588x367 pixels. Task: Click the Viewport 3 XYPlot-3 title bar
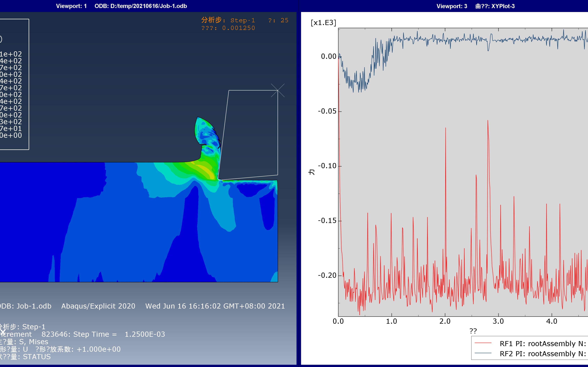tap(475, 6)
